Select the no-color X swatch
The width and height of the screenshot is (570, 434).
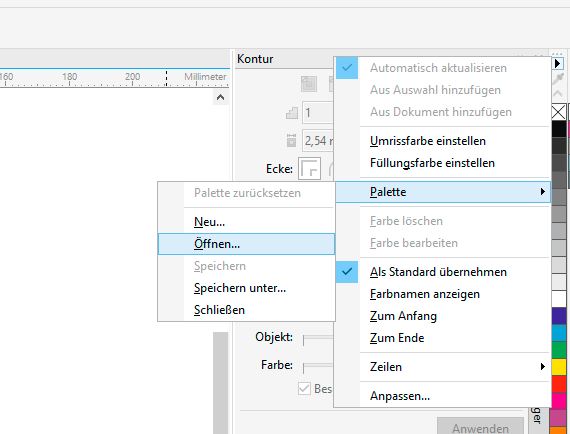point(559,112)
